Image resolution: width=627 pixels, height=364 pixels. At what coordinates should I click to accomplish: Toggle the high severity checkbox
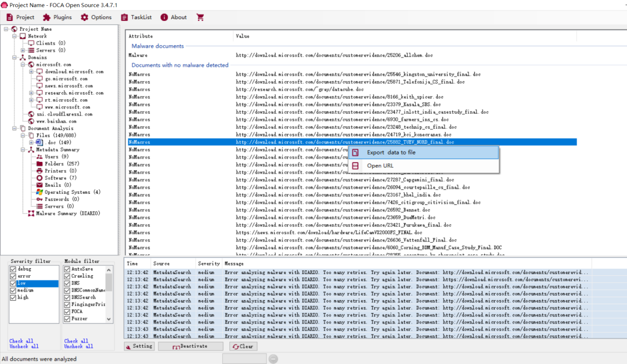(x=13, y=298)
